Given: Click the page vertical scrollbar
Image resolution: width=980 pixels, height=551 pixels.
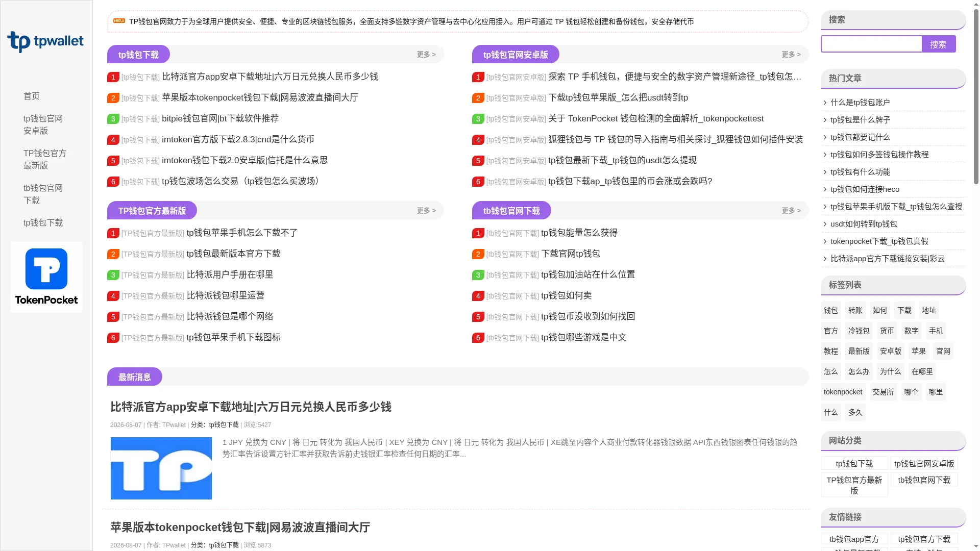Looking at the screenshot, I should pyautogui.click(x=976, y=97).
